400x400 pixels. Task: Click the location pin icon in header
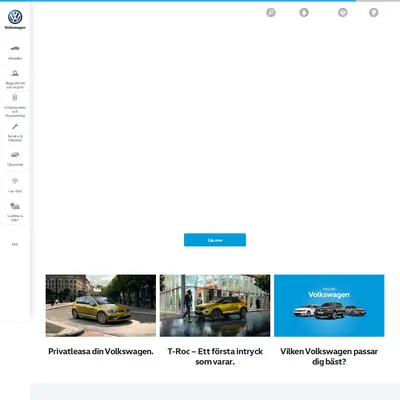(x=374, y=13)
